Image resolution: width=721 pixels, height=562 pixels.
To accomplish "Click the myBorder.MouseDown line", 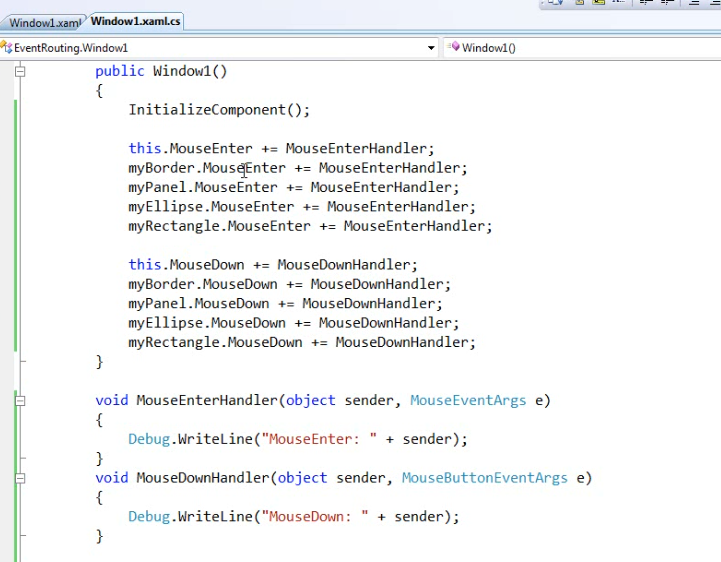I will tap(289, 284).
